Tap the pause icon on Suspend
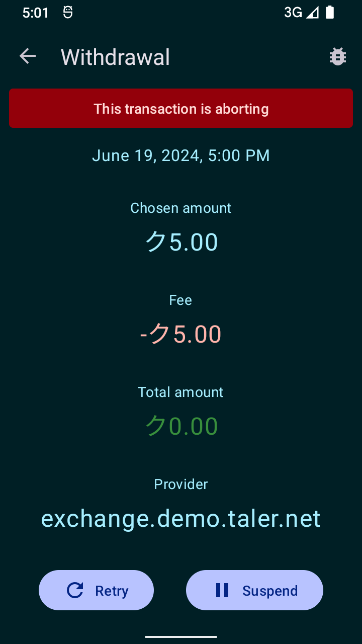The width and height of the screenshot is (362, 644). click(222, 590)
